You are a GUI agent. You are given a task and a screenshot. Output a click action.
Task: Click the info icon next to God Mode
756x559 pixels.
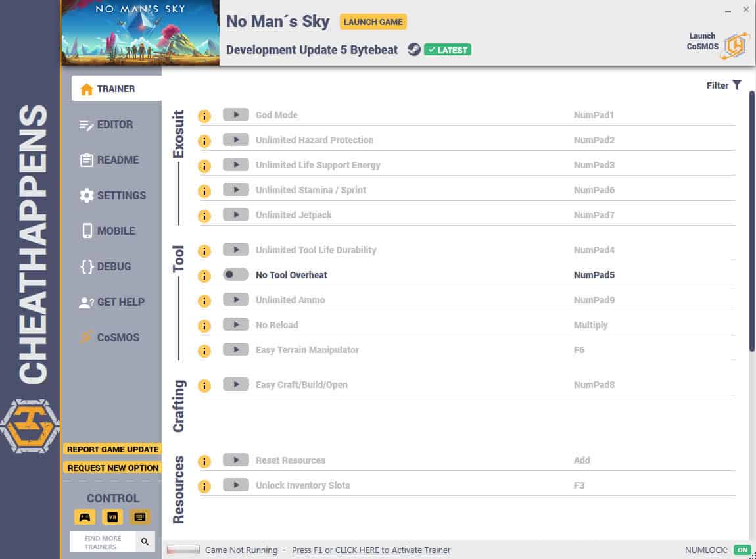[204, 116]
